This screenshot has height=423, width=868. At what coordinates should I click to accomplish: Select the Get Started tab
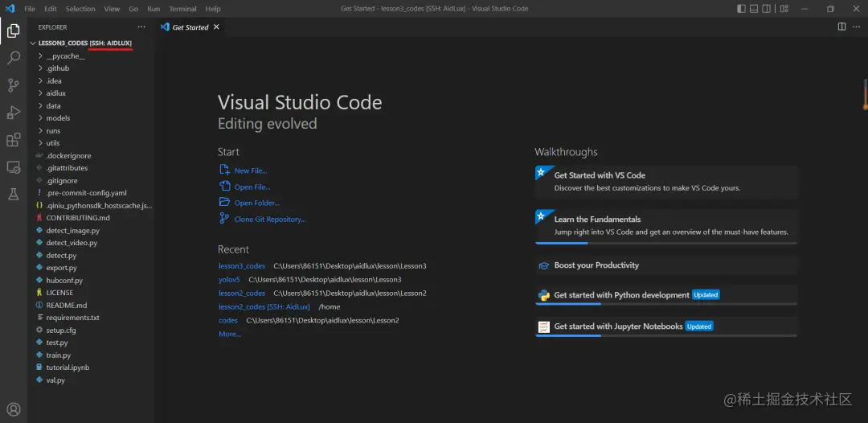[190, 27]
